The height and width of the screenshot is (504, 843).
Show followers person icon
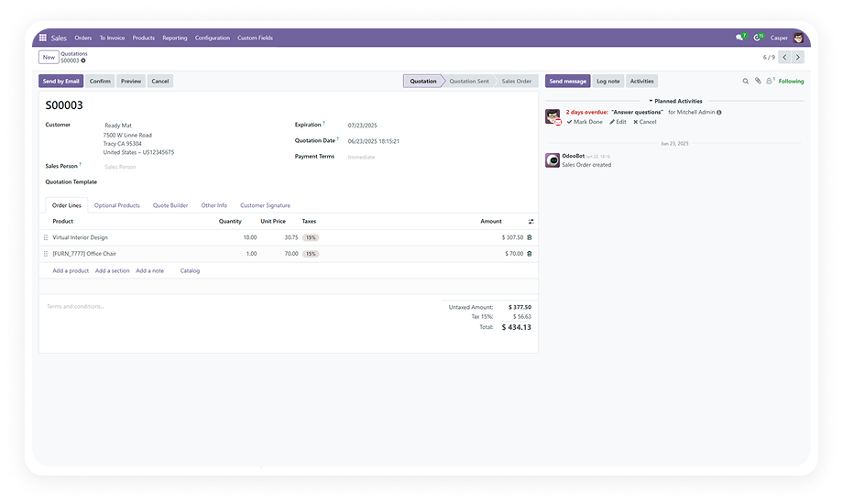pos(770,82)
